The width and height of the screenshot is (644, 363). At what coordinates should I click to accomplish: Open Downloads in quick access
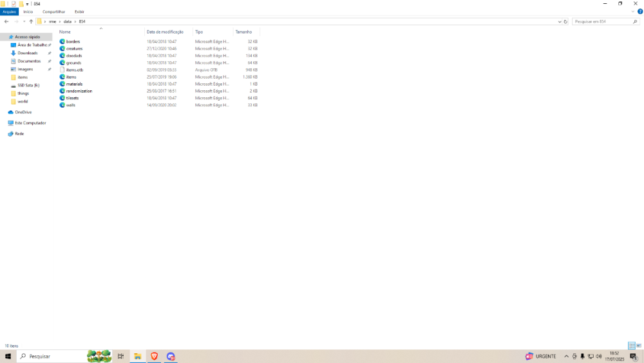[27, 53]
